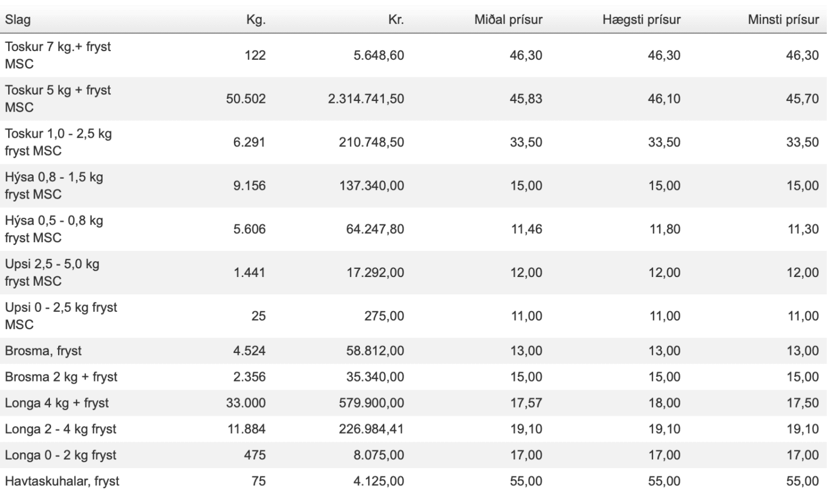
Task: Click the Kr. column header
Action: pyautogui.click(x=396, y=20)
